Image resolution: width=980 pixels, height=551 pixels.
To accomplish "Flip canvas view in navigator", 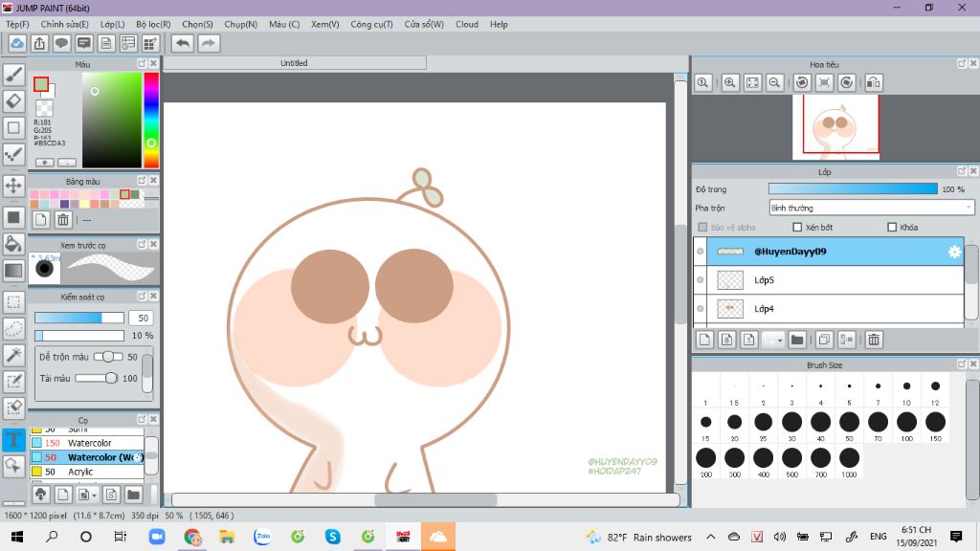I will click(874, 82).
